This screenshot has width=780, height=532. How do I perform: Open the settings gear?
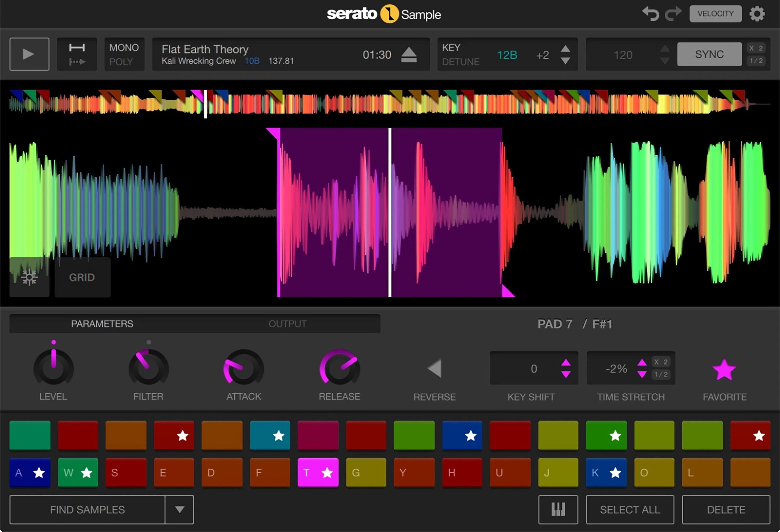757,14
